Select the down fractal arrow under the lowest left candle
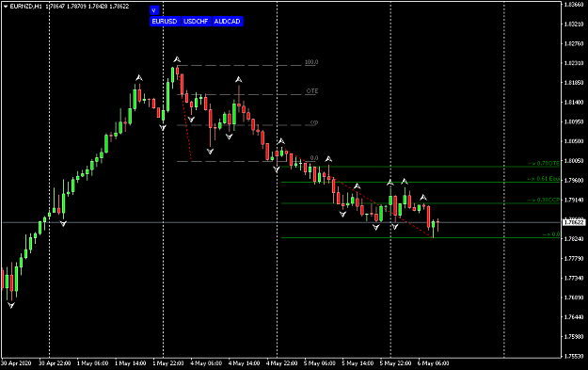 pyautogui.click(x=11, y=305)
